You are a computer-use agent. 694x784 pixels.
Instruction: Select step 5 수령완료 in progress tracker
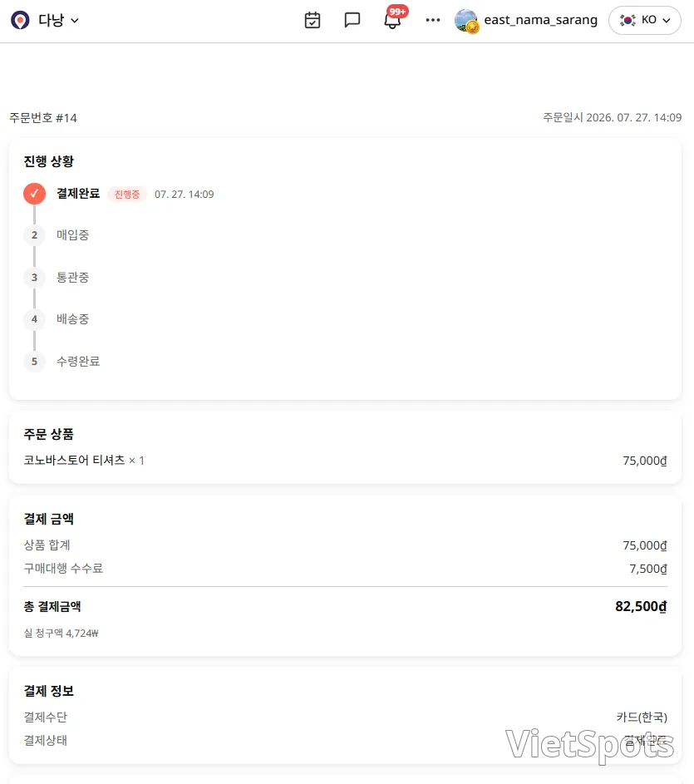78,361
